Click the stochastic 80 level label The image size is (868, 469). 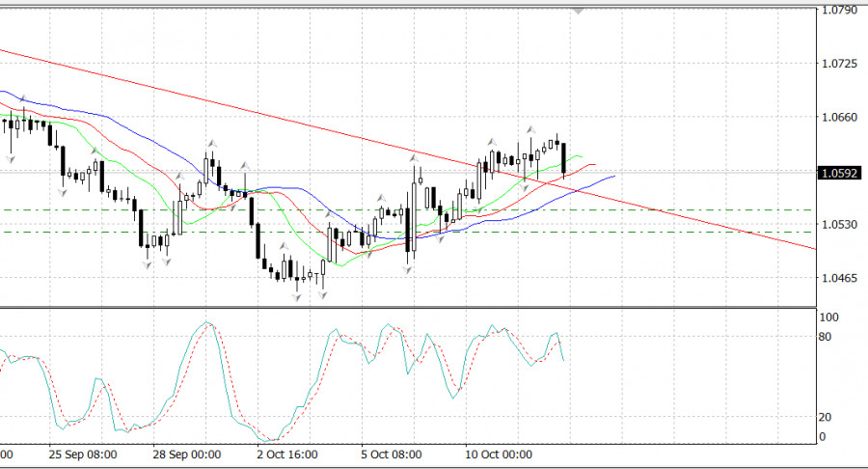[825, 337]
